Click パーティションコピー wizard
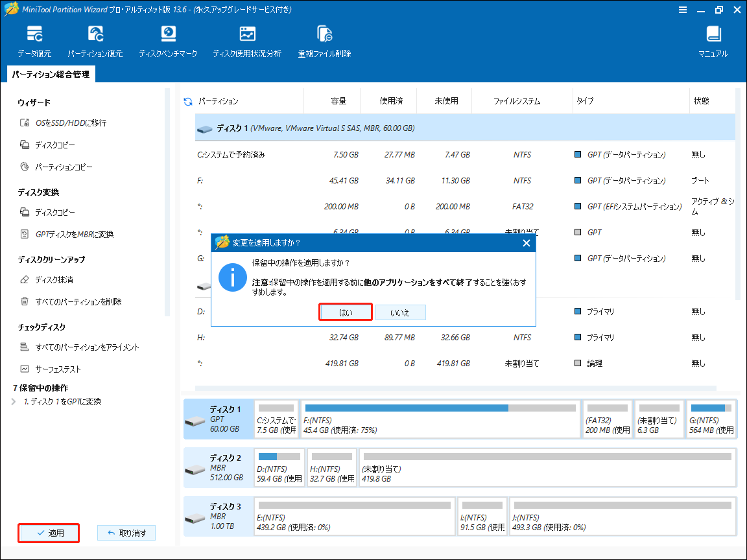 tap(56, 167)
